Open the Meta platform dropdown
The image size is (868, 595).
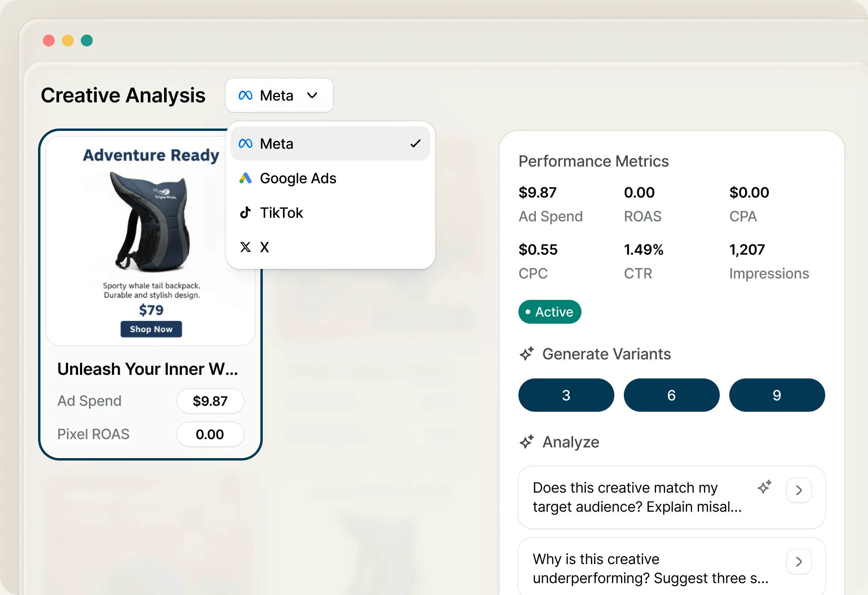279,95
